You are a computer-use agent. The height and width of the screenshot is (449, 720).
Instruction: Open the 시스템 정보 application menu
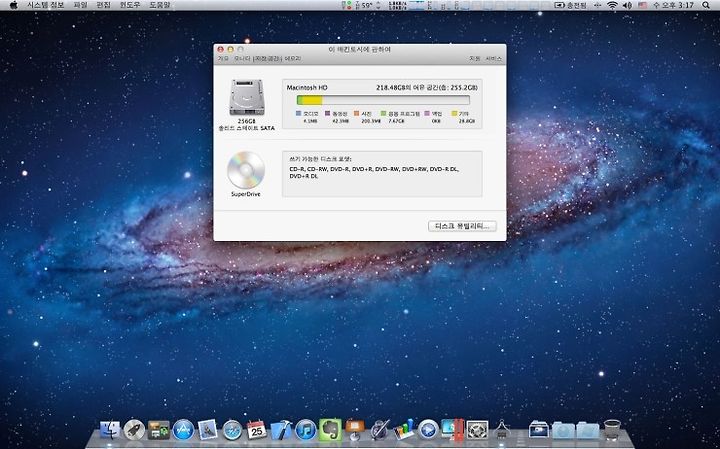coord(45,5)
